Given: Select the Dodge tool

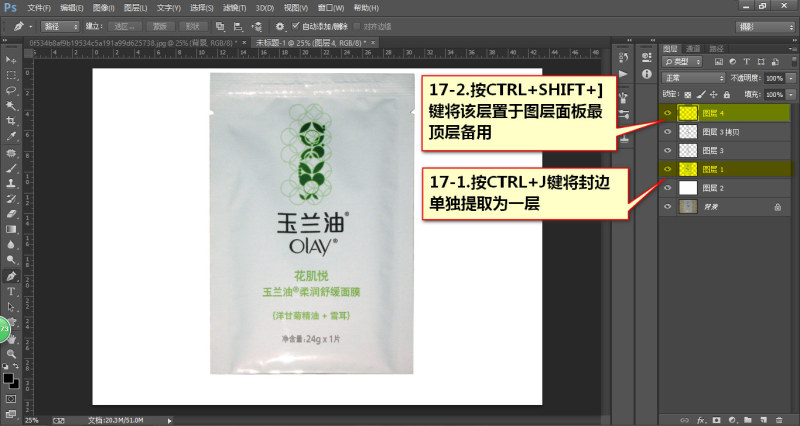Looking at the screenshot, I should coord(11,260).
